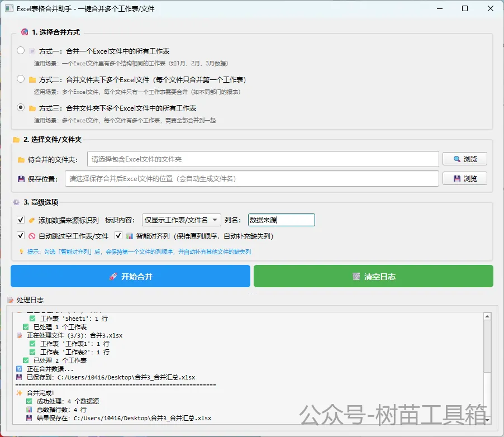Click the sparkle icon beside 合并完成
The height and width of the screenshot is (437, 504).
20,393
